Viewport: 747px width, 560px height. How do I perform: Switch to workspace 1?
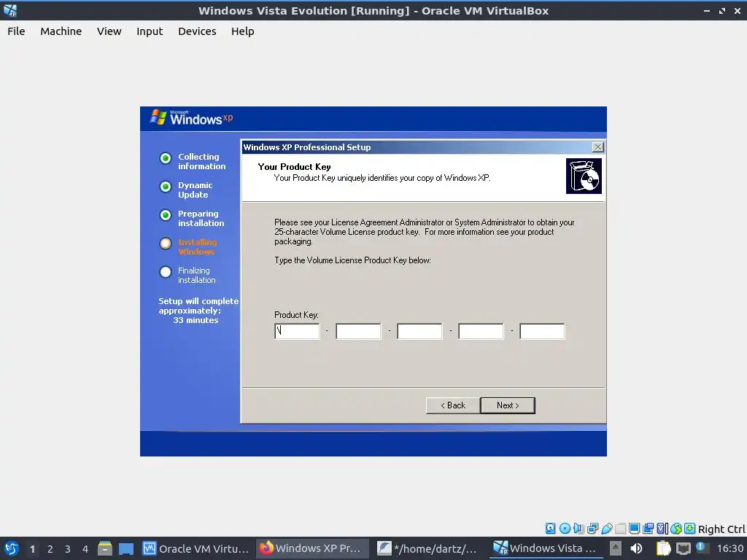32,549
